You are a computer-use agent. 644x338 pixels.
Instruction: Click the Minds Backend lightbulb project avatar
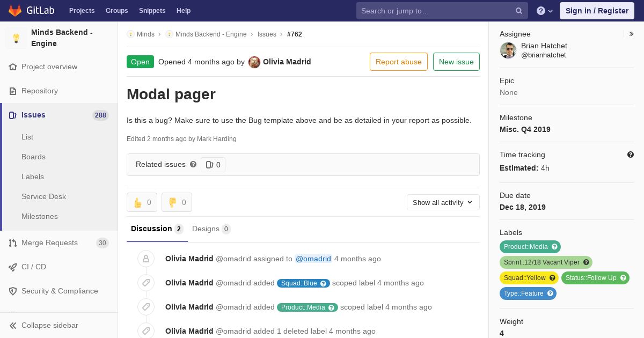click(x=16, y=38)
